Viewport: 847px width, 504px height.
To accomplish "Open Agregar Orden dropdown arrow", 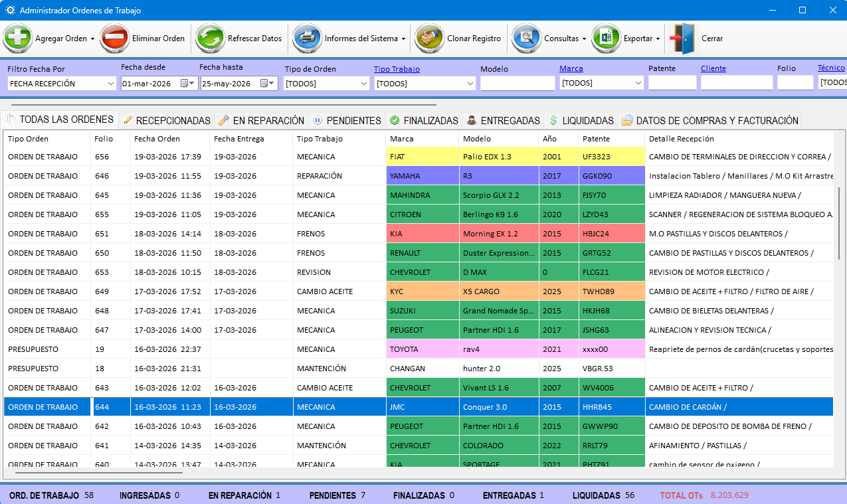I will pos(92,39).
